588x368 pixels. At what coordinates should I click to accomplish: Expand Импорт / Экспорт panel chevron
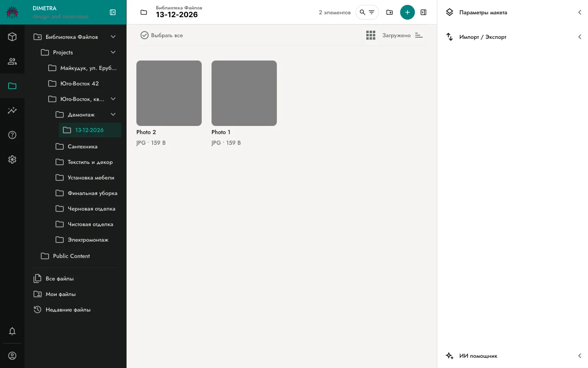pos(580,37)
